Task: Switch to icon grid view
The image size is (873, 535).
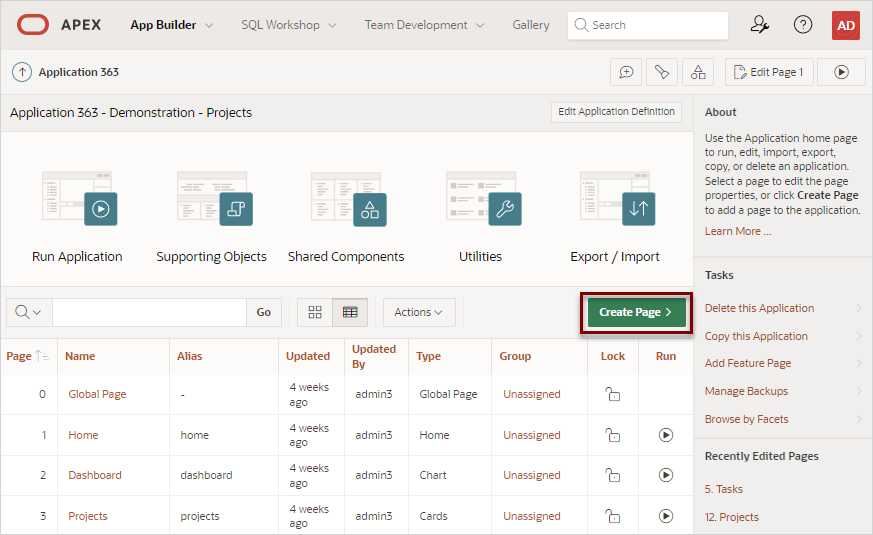Action: (x=315, y=312)
